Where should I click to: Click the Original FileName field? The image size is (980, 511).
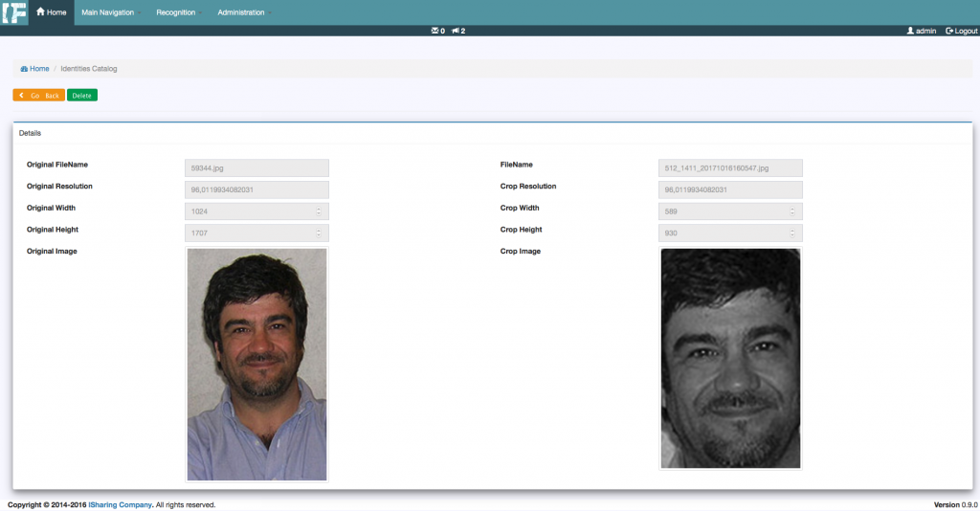[256, 168]
